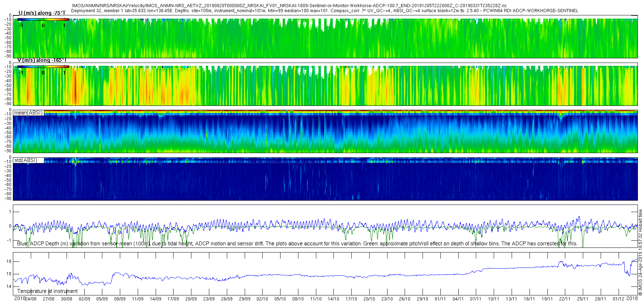Select the 'Temperature at instrument' caption
The height and width of the screenshot is (304, 644).
pos(47,291)
